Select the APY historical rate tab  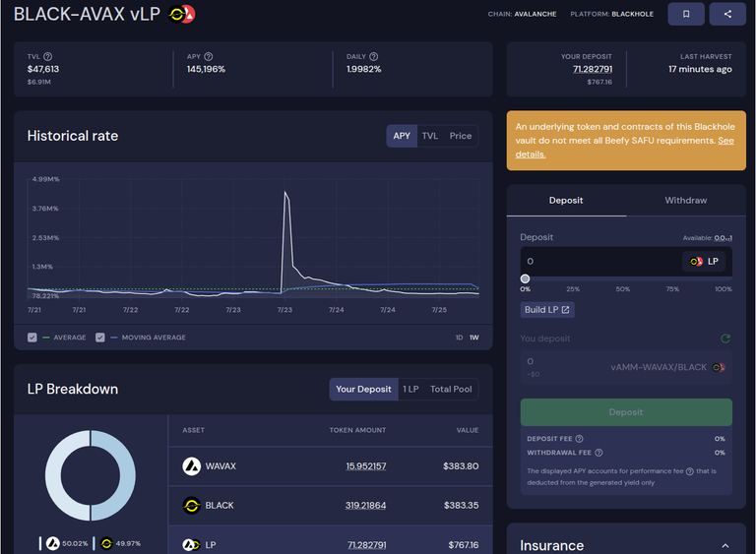pyautogui.click(x=402, y=136)
